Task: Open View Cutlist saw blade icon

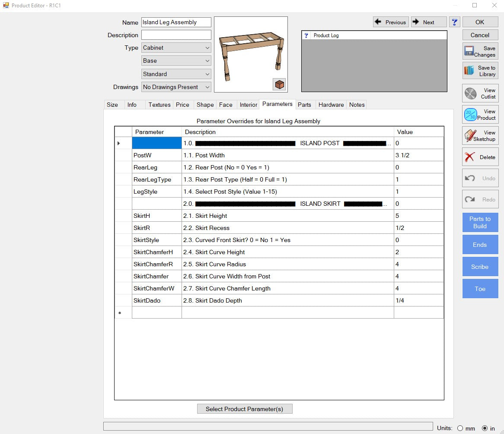Action: tap(470, 93)
